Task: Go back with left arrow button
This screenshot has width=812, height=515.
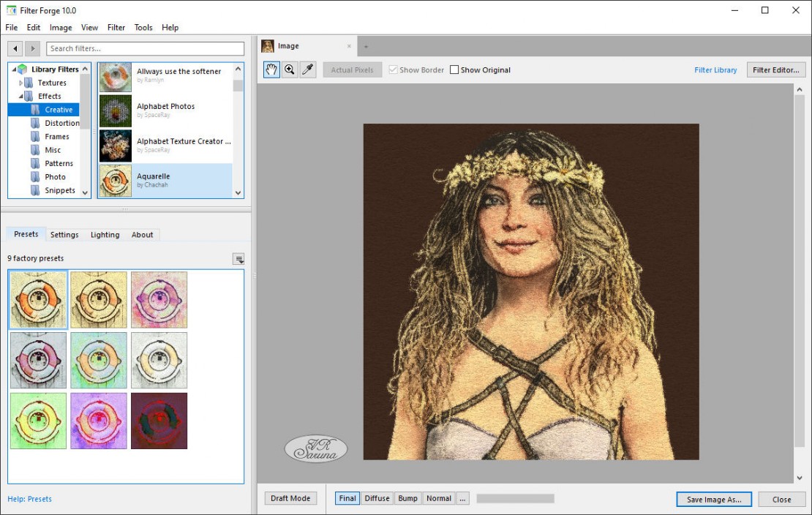Action: tap(15, 48)
